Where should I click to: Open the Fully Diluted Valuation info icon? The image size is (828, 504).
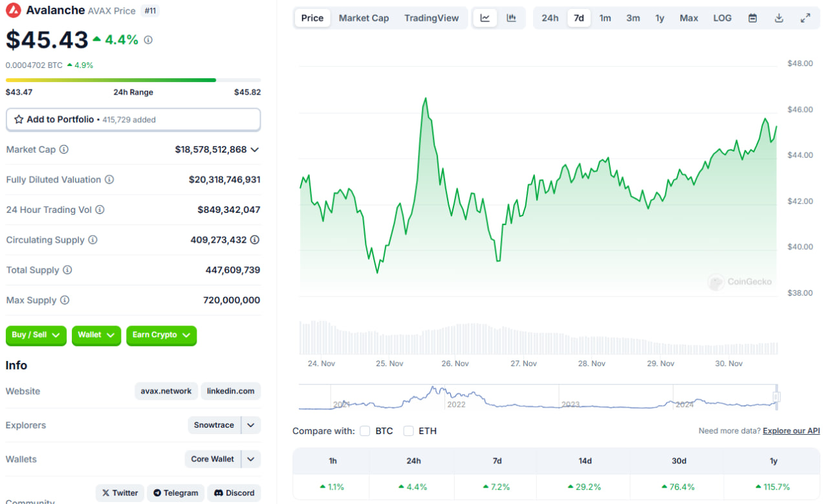tap(109, 179)
